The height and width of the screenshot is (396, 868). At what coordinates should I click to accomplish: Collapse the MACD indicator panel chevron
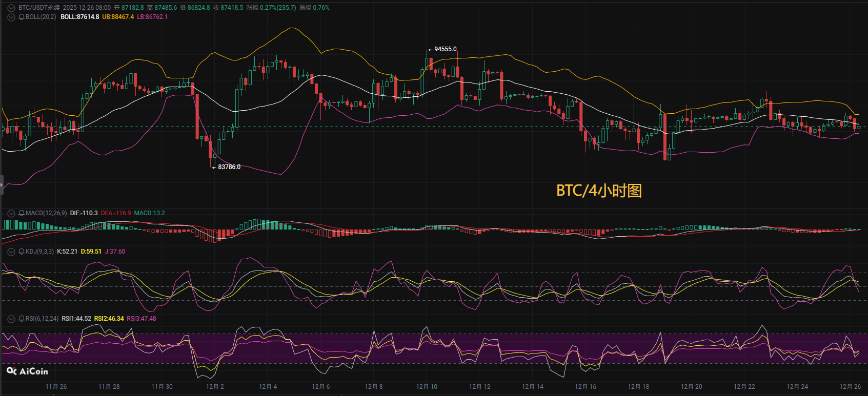(11, 213)
